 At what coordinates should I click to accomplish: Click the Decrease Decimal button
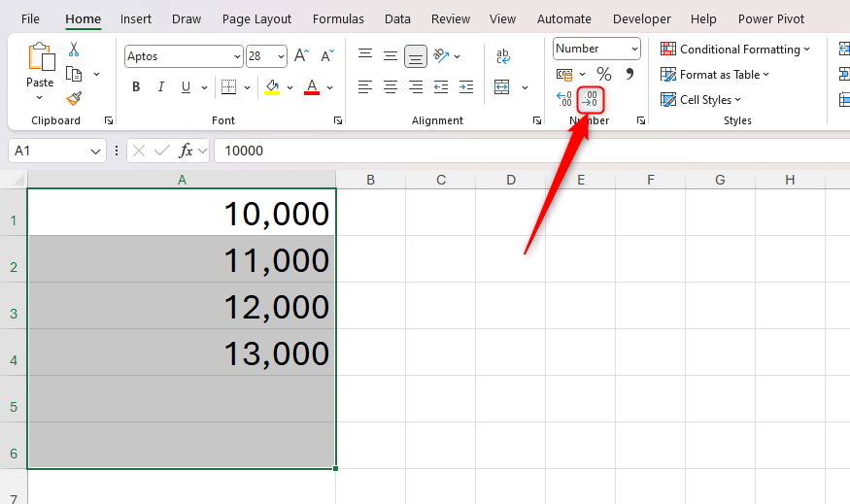click(x=591, y=99)
